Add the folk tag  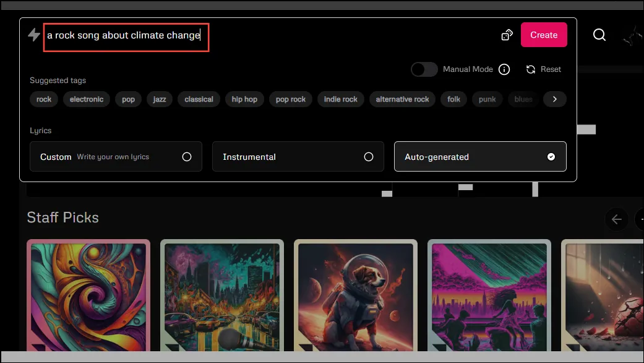click(x=453, y=99)
